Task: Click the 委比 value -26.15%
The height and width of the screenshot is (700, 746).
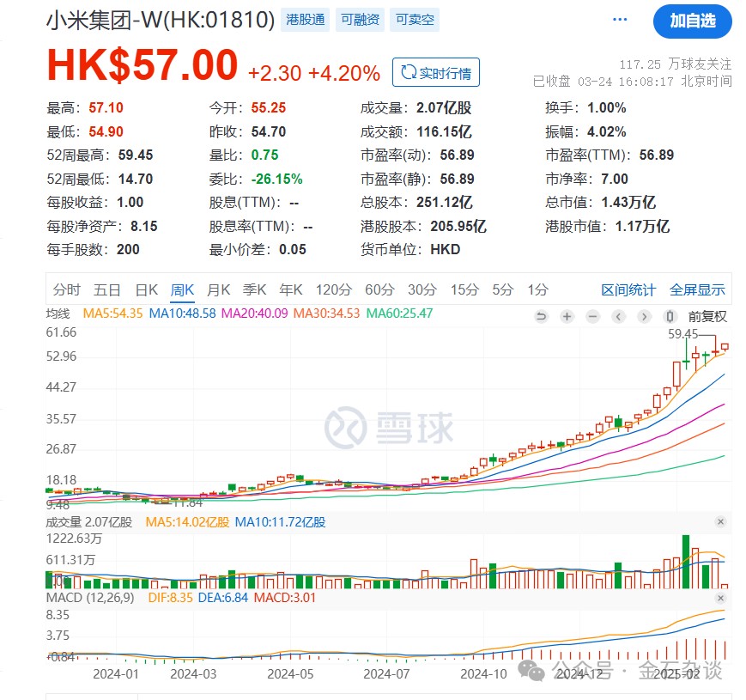Action: (277, 179)
